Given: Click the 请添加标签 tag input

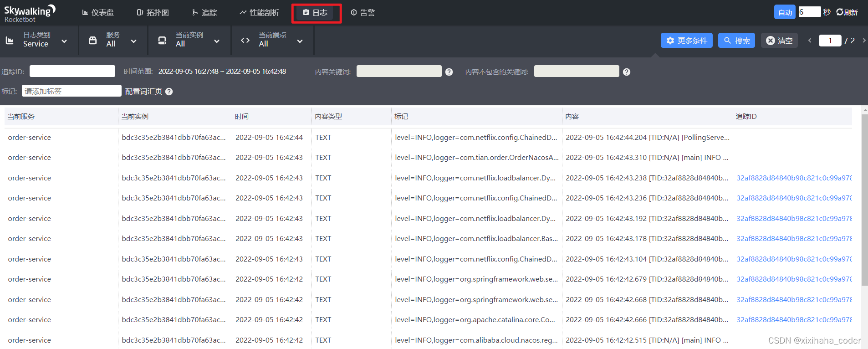Looking at the screenshot, I should coord(71,91).
